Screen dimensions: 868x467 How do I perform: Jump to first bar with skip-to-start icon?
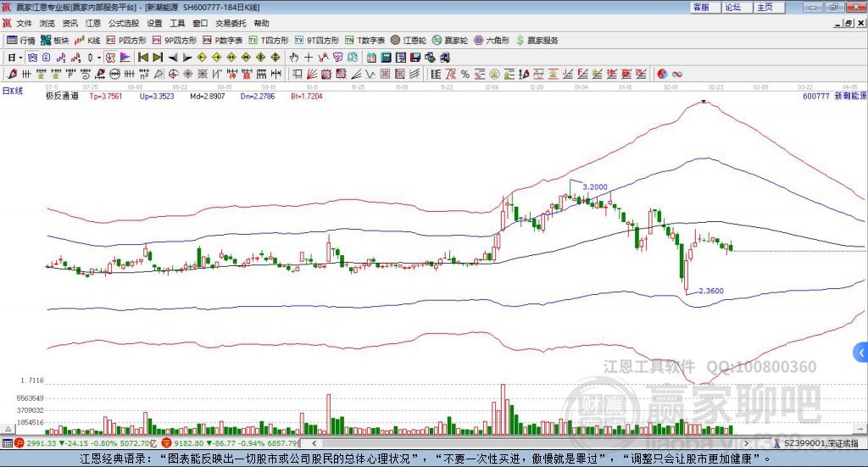[142, 58]
